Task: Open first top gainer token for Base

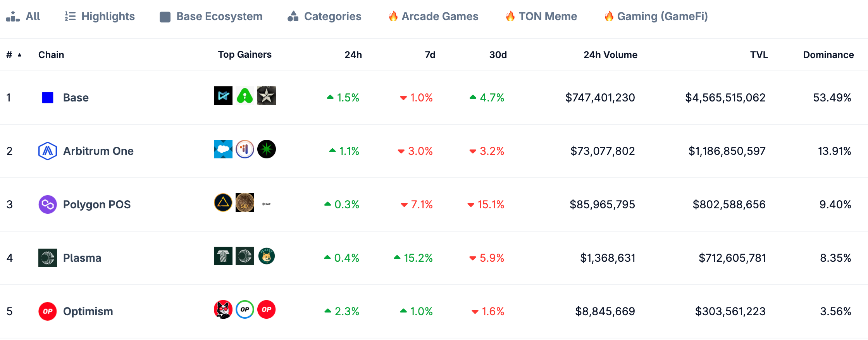Action: pos(223,96)
